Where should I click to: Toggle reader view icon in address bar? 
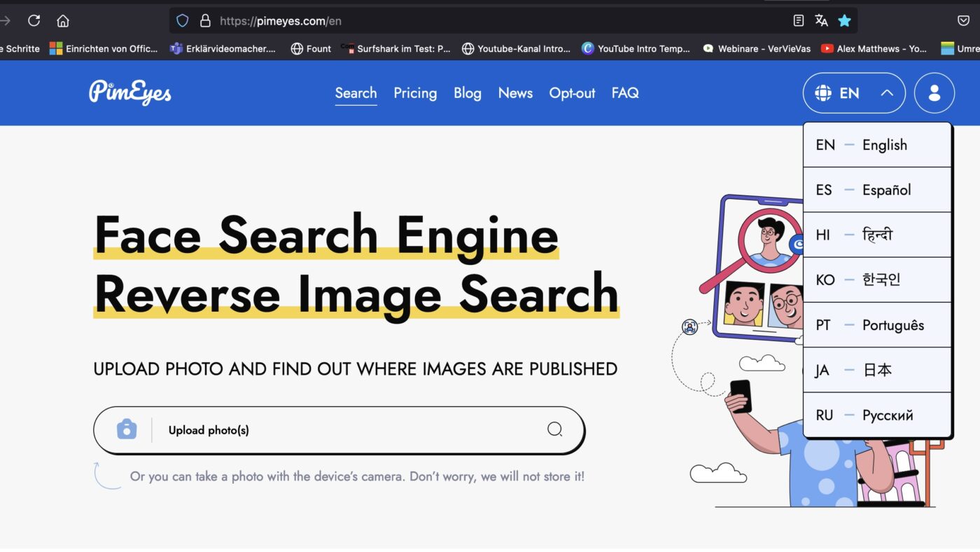tap(799, 20)
